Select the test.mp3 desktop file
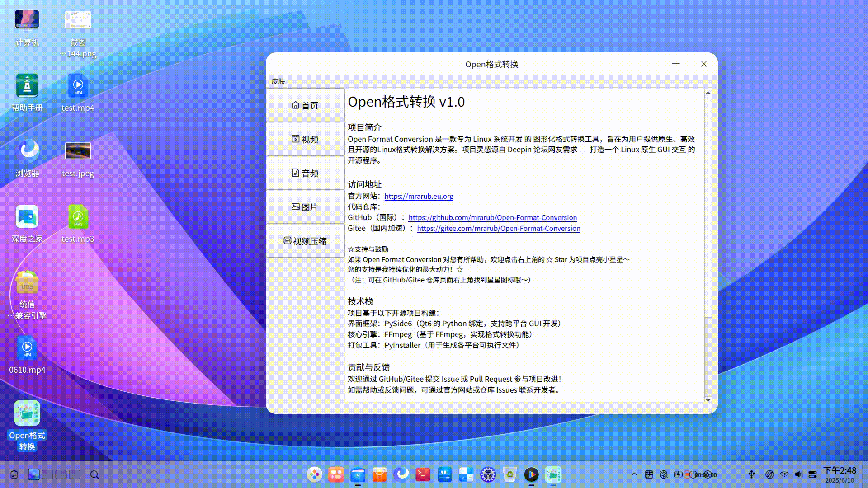This screenshot has height=488, width=868. click(78, 224)
